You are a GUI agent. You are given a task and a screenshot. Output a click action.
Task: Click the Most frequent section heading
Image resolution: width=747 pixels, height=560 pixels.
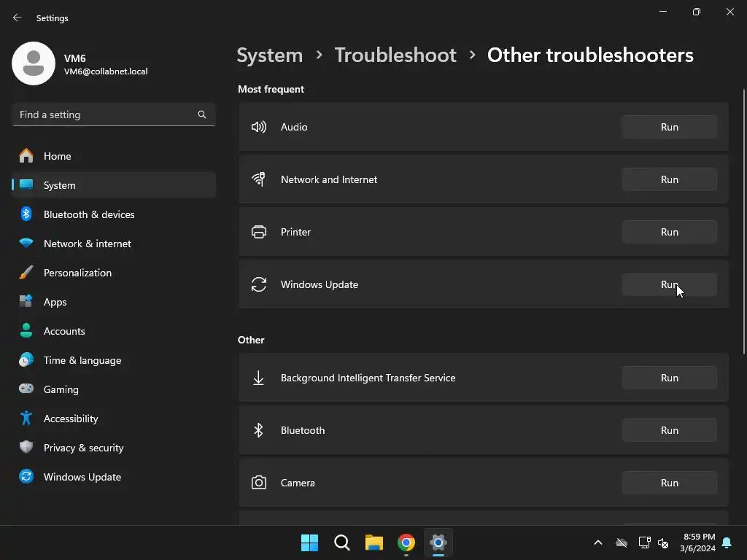(271, 89)
